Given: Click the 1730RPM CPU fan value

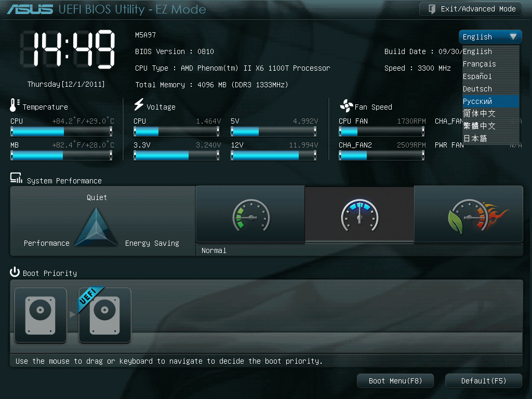Looking at the screenshot, I should pos(411,121).
